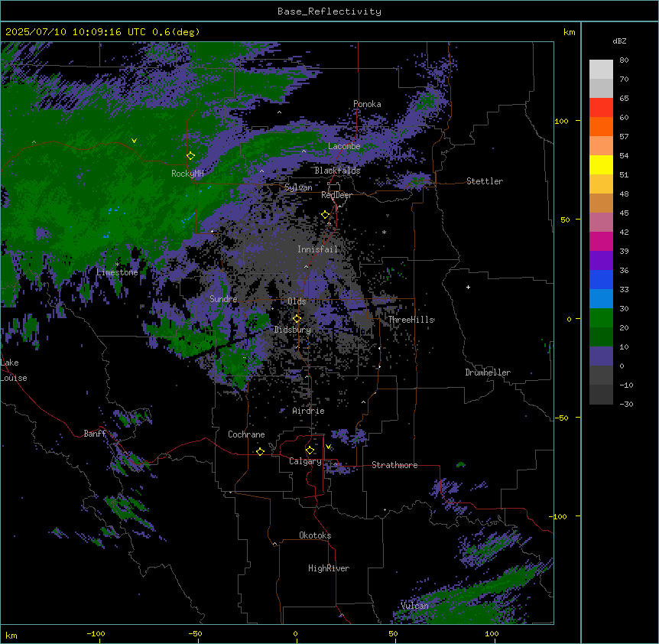Click the Calgary city label
The height and width of the screenshot is (644, 659).
(306, 461)
